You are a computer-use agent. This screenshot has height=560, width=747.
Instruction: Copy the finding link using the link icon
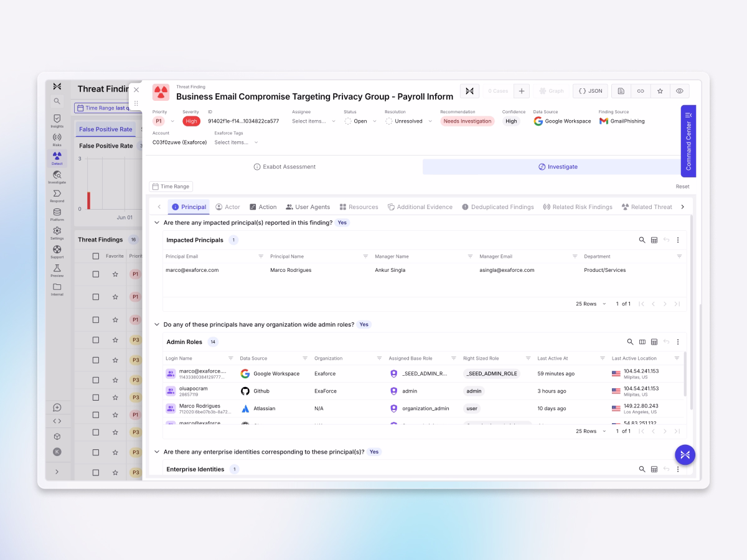pos(640,91)
